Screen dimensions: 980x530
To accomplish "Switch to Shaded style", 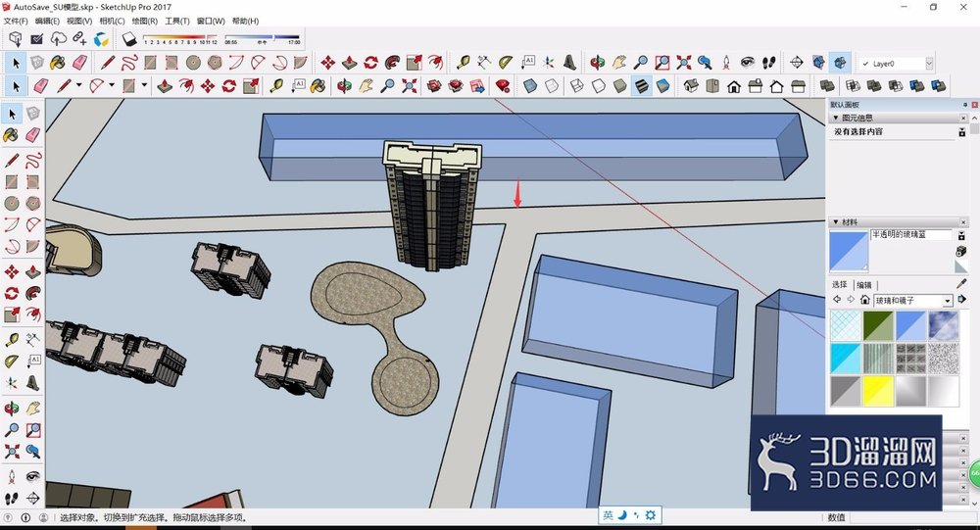I will click(x=619, y=85).
